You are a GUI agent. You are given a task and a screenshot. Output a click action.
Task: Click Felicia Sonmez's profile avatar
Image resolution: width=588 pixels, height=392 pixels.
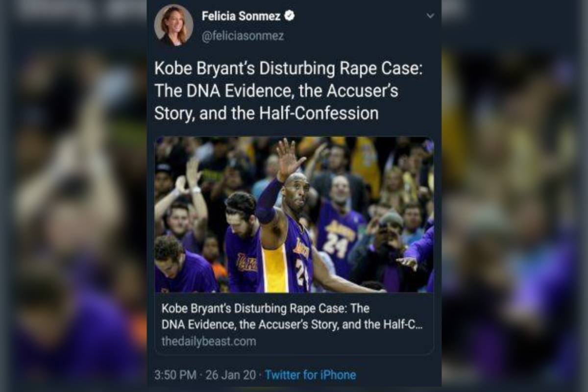coord(173,24)
